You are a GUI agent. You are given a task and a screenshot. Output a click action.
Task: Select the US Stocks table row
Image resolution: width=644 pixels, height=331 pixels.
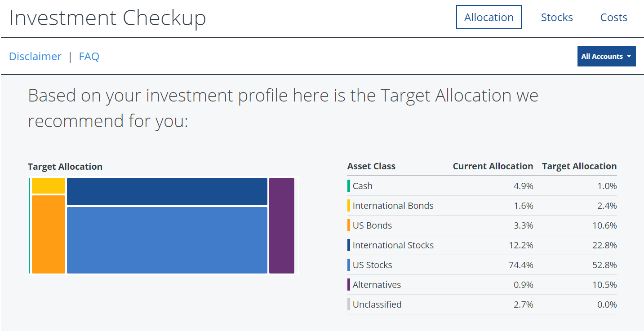pos(482,265)
